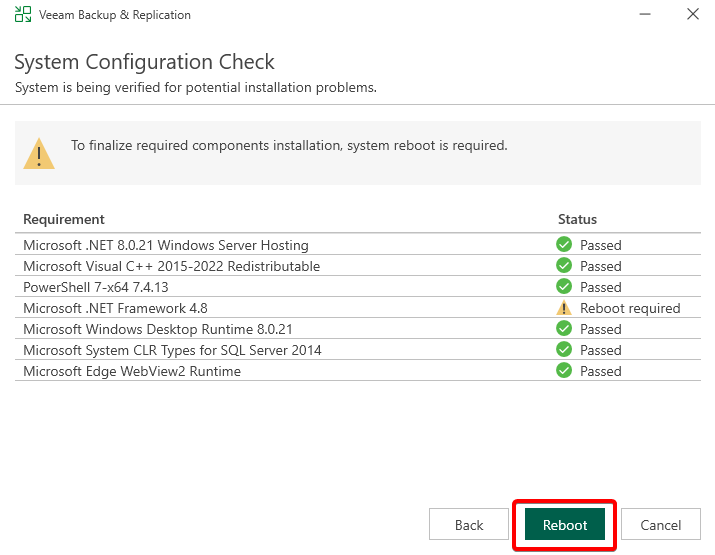Screen dimensions: 715x555
Task: Click green check icon for .NET 8.0.21 Windows Server Hosting
Action: click(x=564, y=245)
